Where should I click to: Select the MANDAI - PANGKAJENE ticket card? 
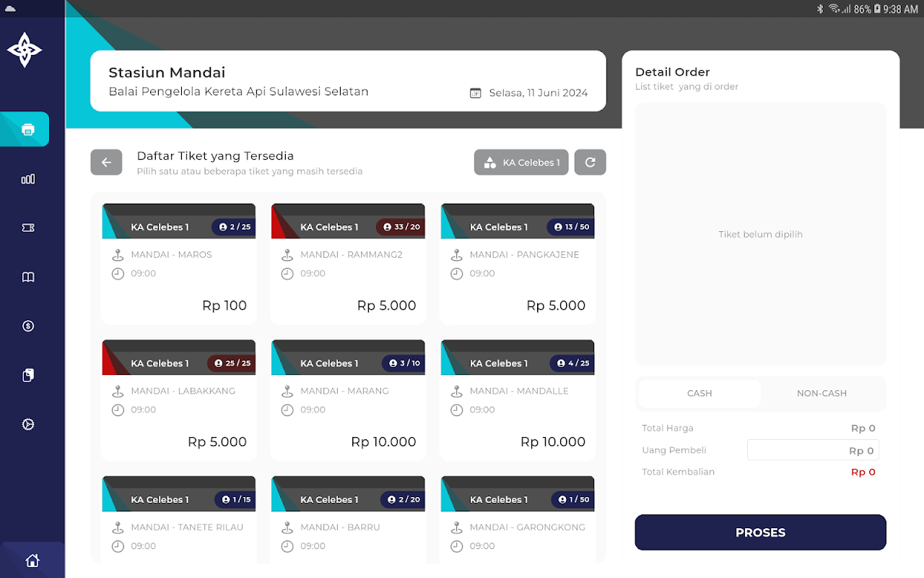pyautogui.click(x=517, y=264)
